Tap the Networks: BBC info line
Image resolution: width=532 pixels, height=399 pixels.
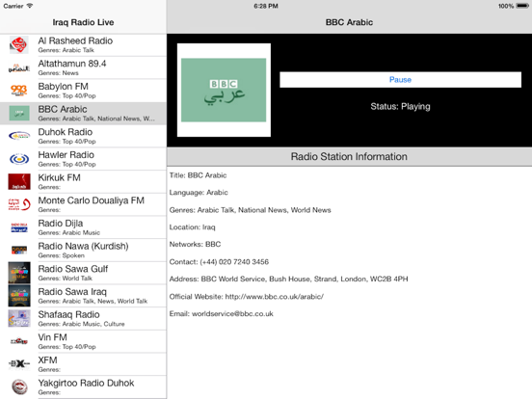(195, 244)
